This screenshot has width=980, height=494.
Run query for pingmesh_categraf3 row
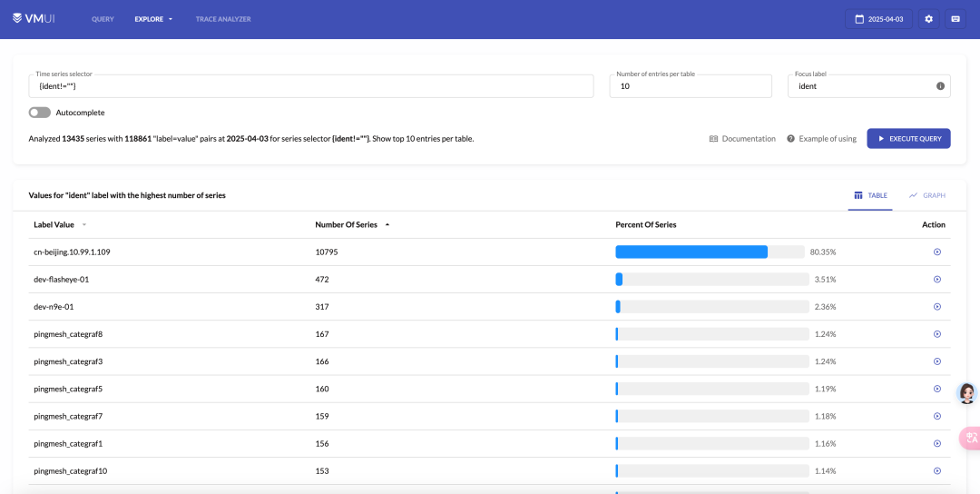pos(936,361)
